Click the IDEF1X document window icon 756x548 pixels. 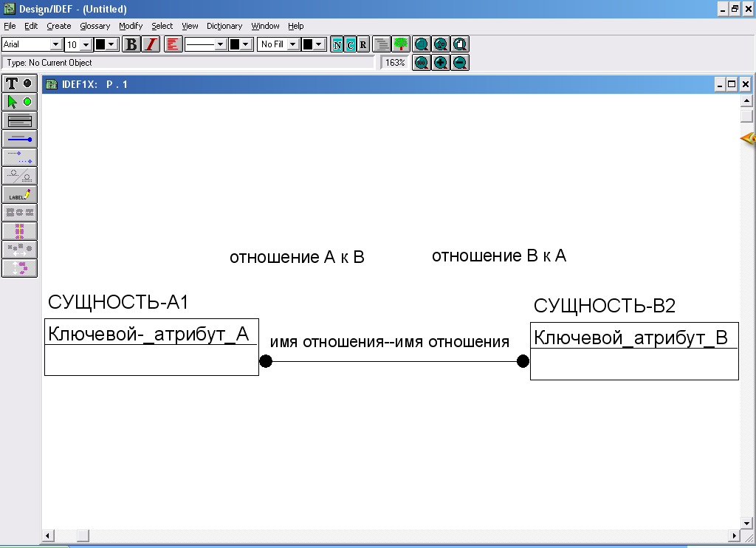coord(51,84)
